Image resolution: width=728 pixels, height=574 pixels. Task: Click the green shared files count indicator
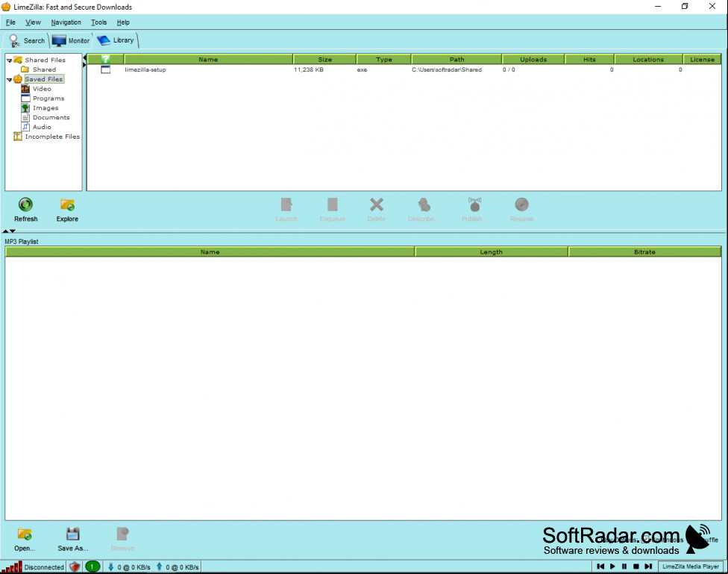pos(92,567)
